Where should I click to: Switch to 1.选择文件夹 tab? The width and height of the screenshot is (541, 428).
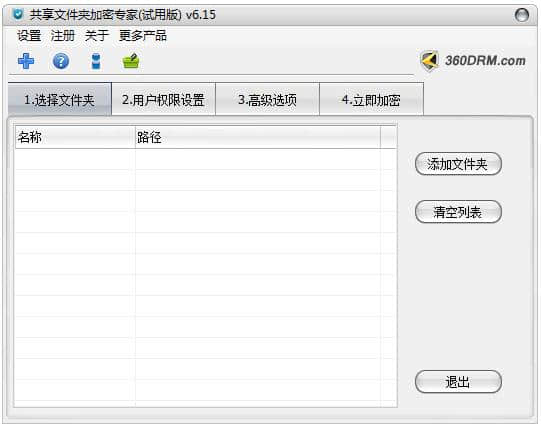(x=60, y=99)
